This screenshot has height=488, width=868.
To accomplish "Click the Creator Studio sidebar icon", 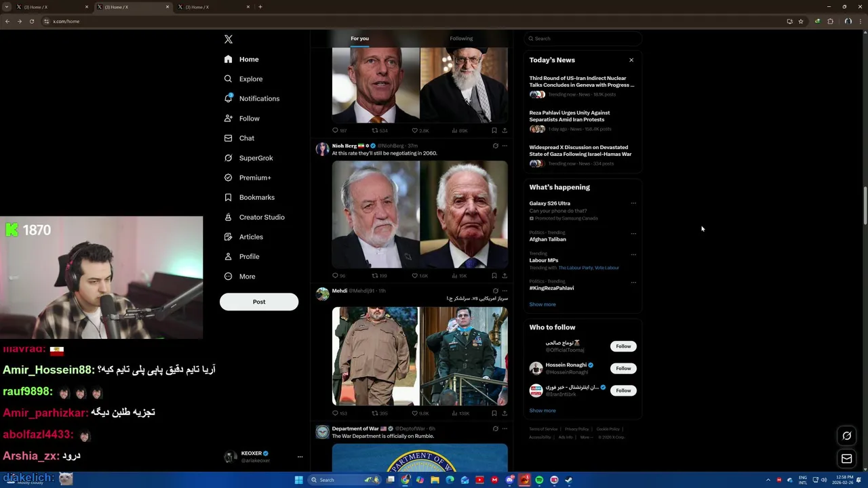I will coord(228,217).
